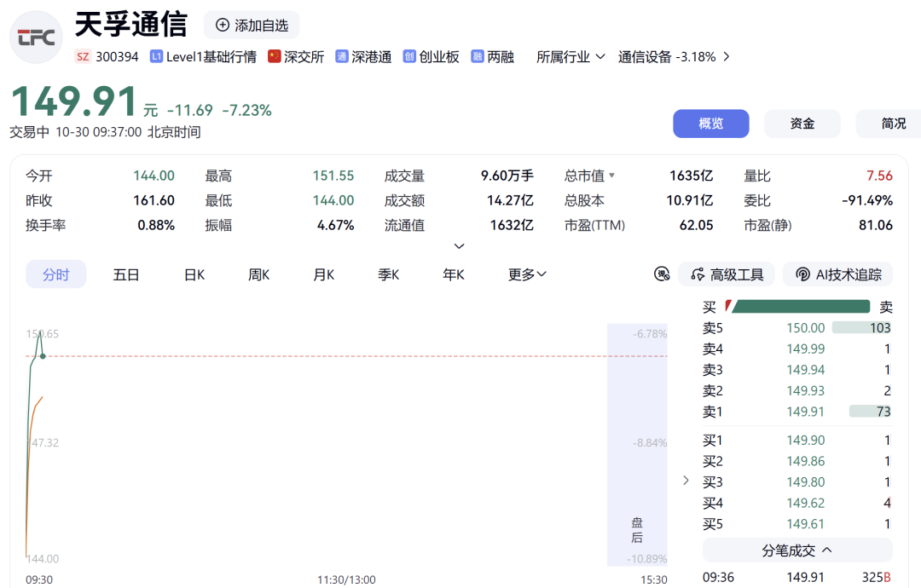Switch to the 简况 tab
The height and width of the screenshot is (588, 921).
[x=888, y=124]
